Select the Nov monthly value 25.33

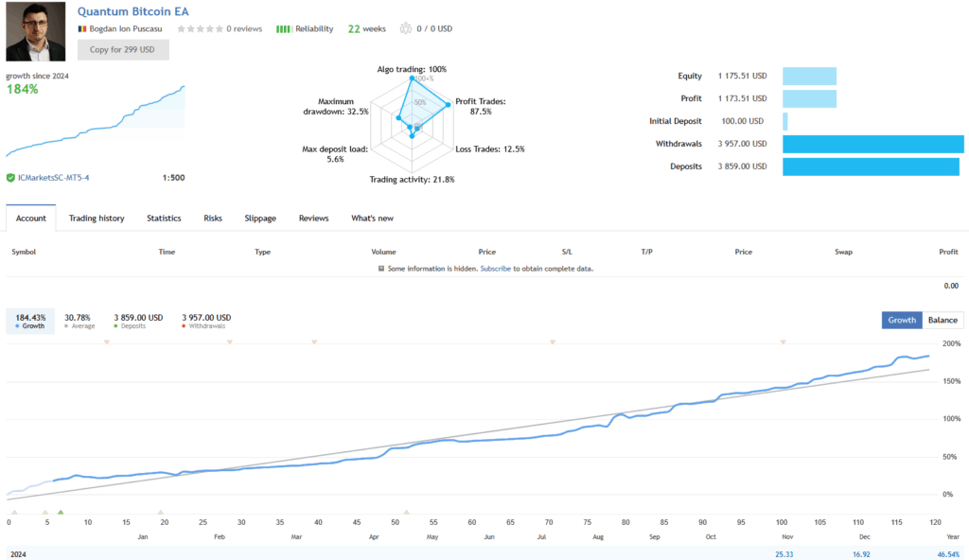point(784,554)
